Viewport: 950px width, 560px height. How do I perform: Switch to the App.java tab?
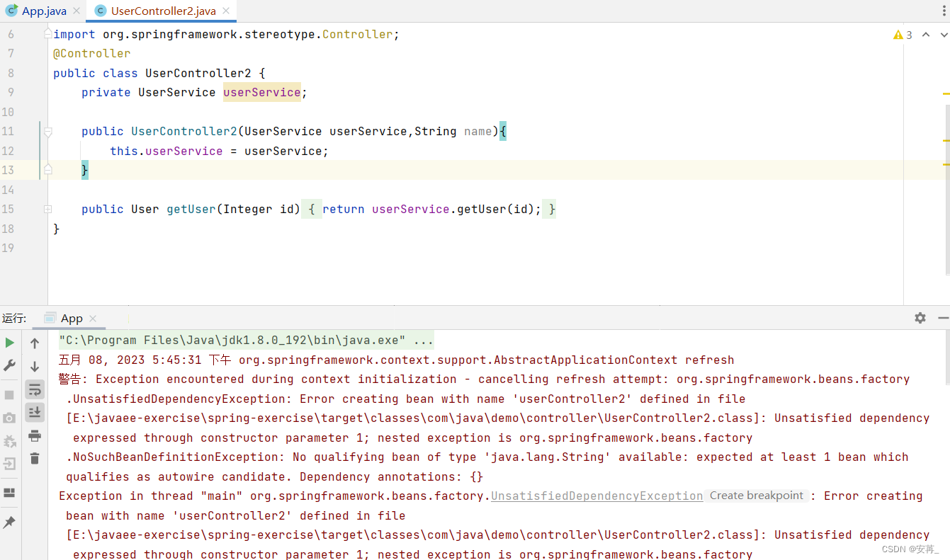[x=43, y=11]
